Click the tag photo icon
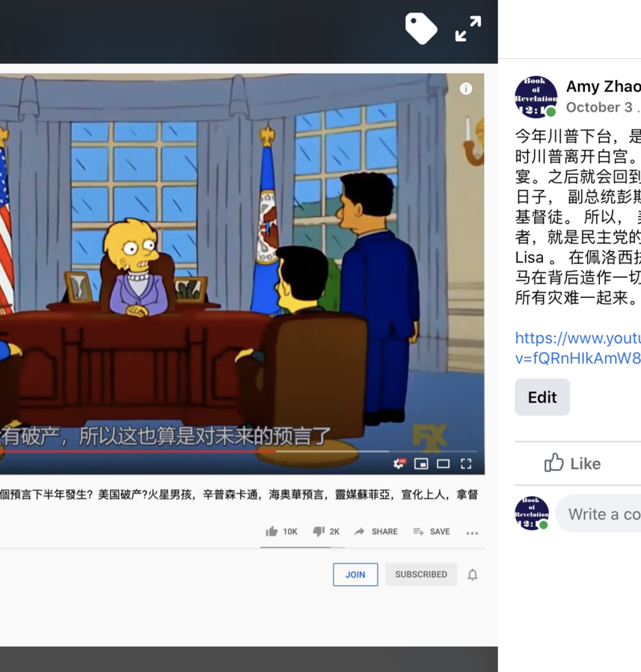This screenshot has width=641, height=672. point(421,28)
